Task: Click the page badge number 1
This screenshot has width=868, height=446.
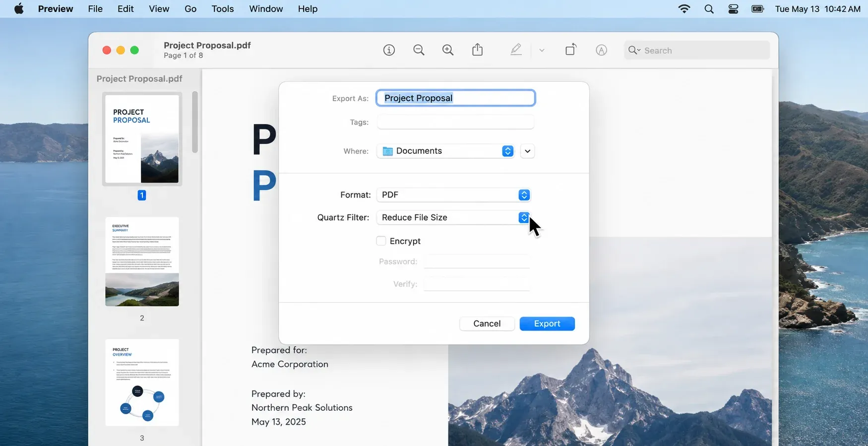Action: (x=142, y=195)
